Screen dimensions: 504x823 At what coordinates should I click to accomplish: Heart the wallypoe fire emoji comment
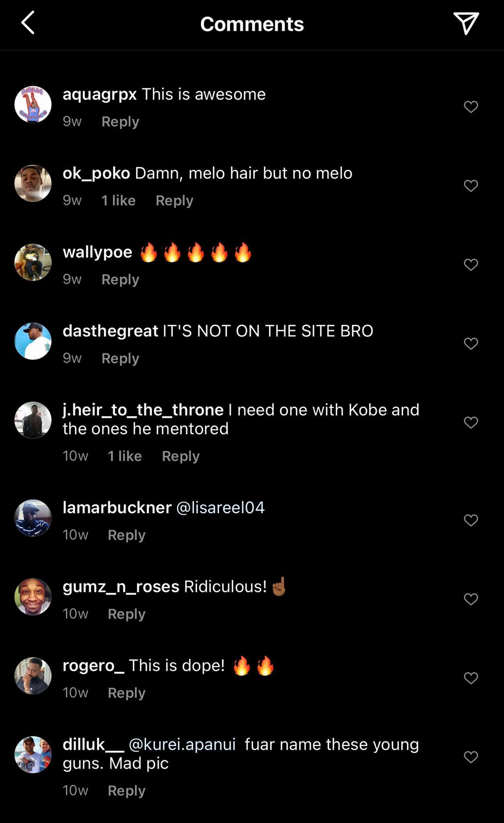(x=471, y=264)
